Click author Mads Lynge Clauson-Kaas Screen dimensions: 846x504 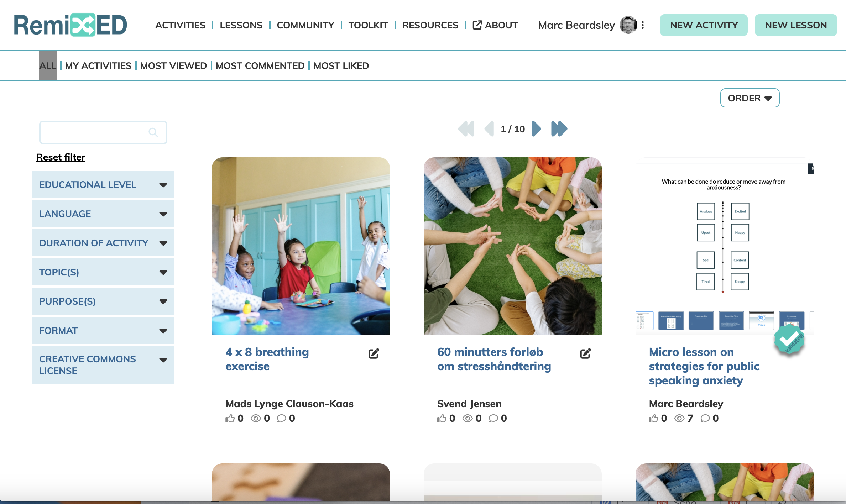pos(289,404)
